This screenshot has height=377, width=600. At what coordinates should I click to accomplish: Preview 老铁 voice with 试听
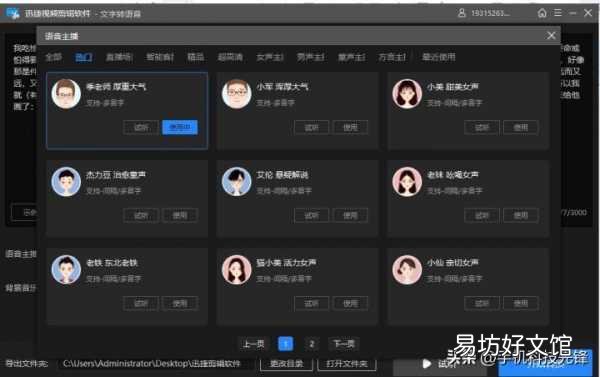tap(141, 304)
